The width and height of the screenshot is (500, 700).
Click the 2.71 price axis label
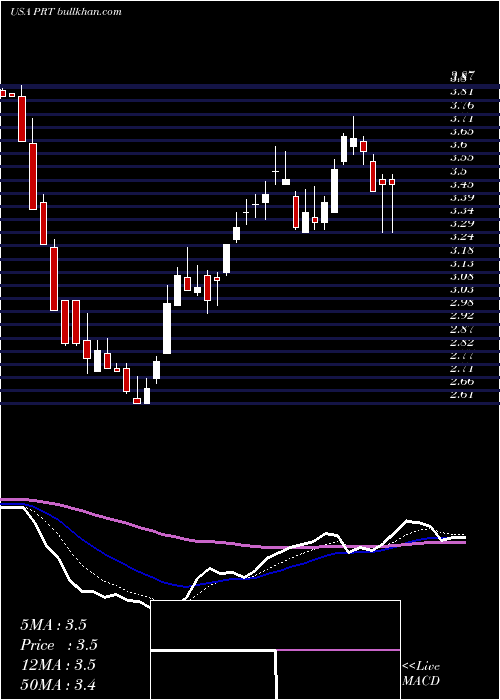pyautogui.click(x=462, y=369)
